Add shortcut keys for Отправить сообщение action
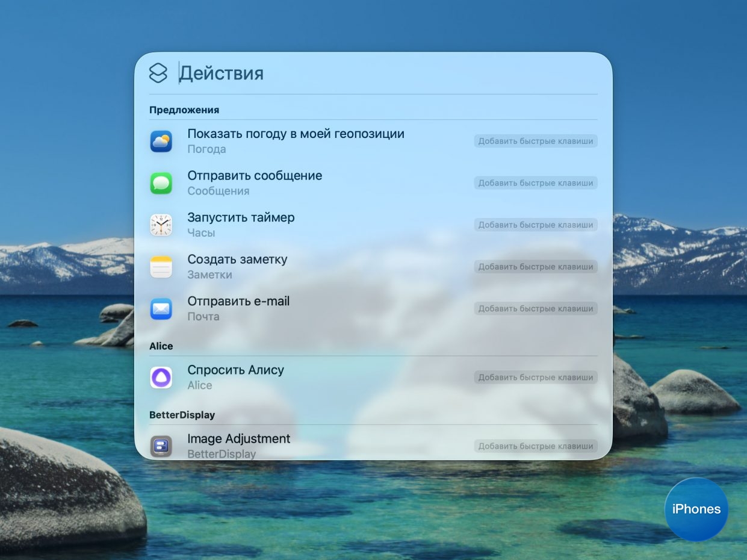This screenshot has height=560, width=747. [536, 183]
